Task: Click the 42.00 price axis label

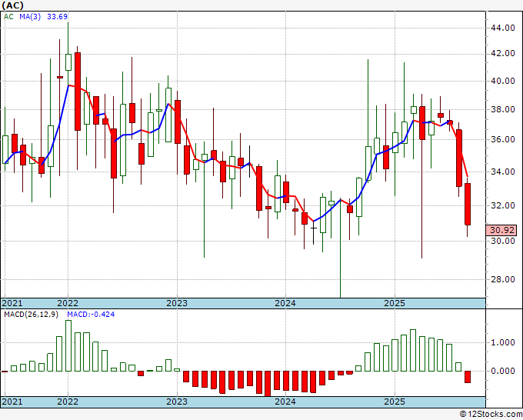Action: pyautogui.click(x=503, y=53)
